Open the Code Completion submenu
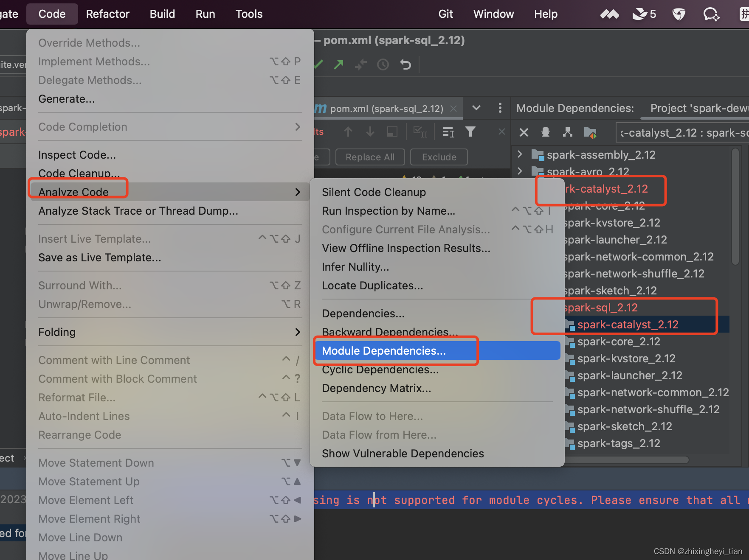The image size is (749, 560). [170, 127]
